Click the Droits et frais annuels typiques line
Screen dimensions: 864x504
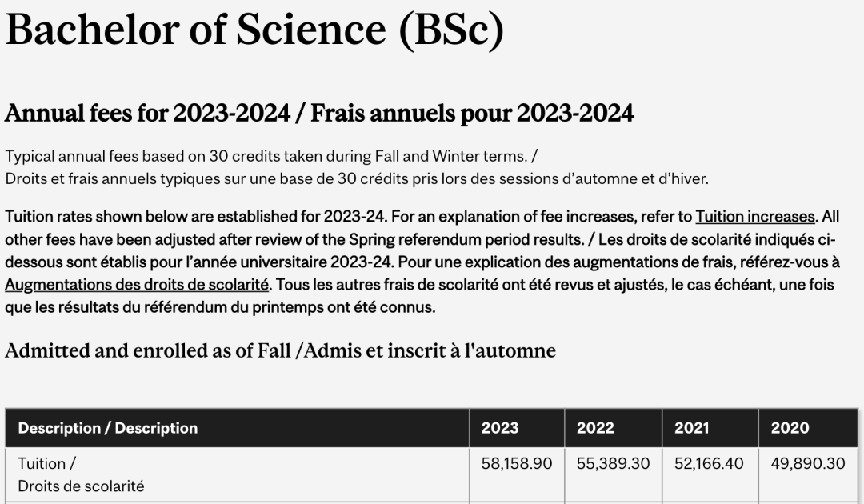point(357,179)
